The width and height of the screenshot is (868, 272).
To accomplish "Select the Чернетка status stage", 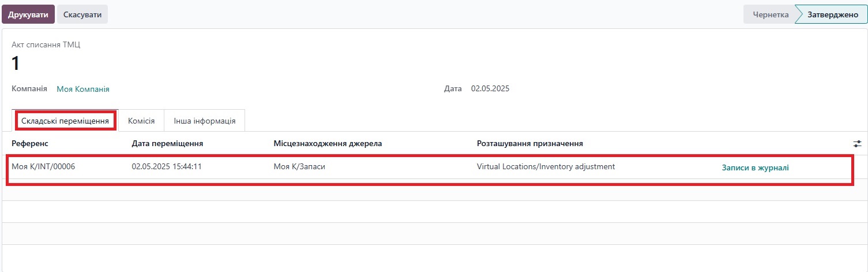I will pos(770,14).
